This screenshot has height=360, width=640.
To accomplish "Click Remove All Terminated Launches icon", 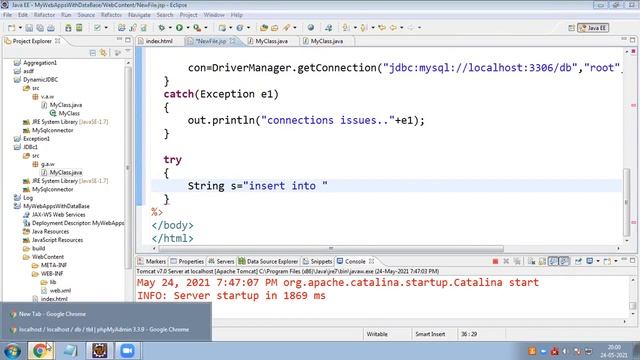I will tap(517, 261).
